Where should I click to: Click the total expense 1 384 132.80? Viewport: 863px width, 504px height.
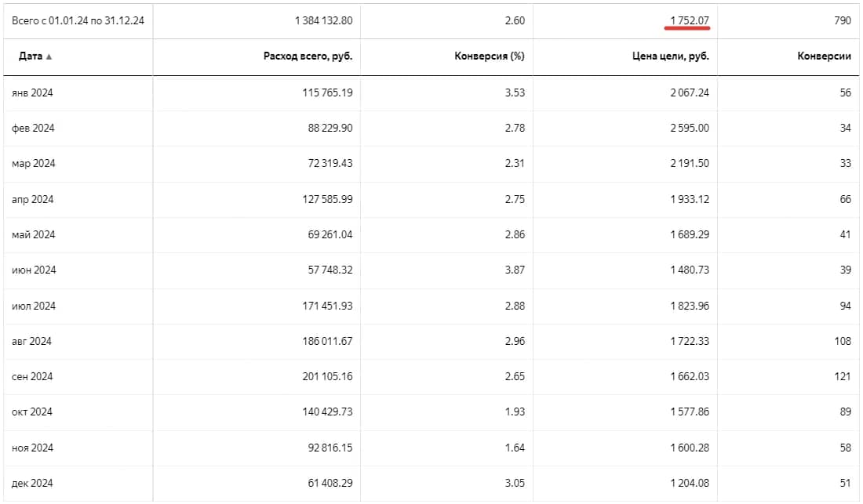point(323,21)
